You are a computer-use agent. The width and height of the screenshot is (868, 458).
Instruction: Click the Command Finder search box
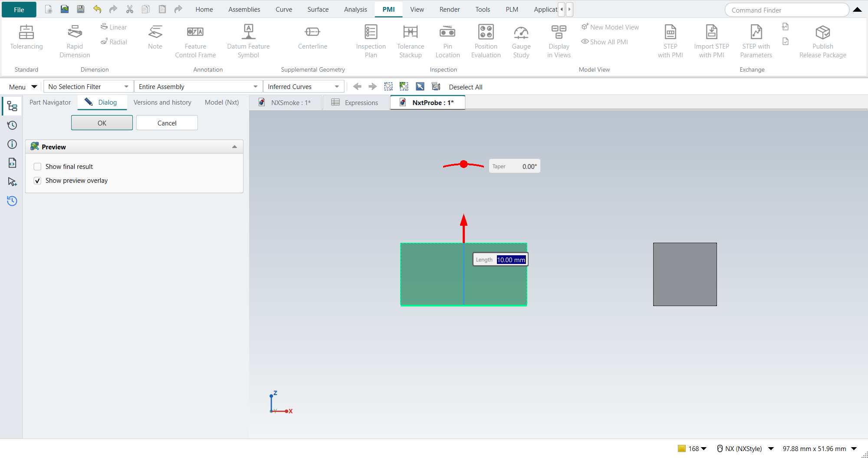point(787,10)
